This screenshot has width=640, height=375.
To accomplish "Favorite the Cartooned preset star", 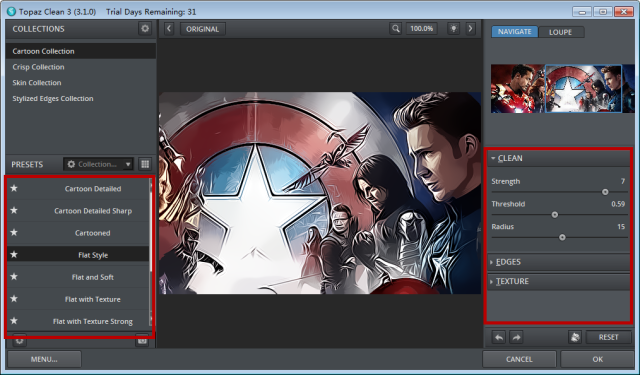I will click(14, 232).
